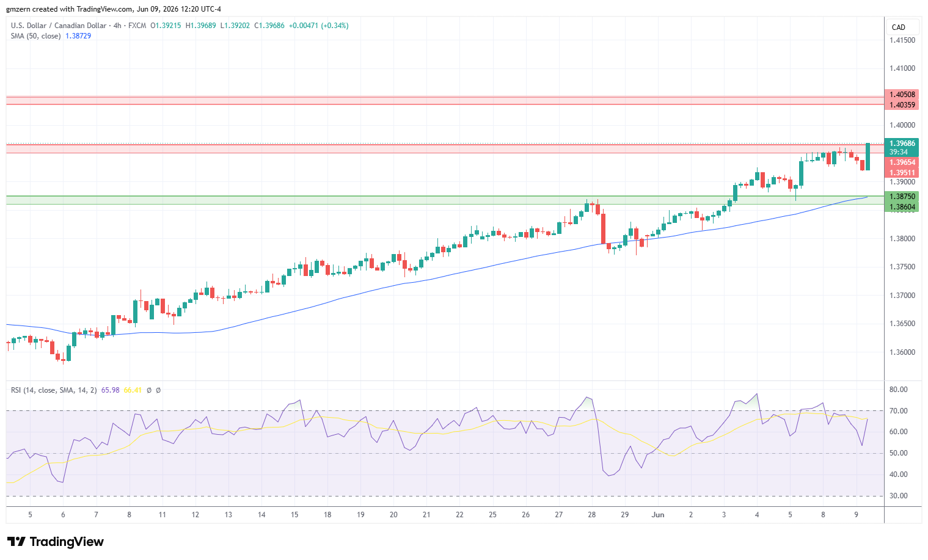Click the CAD currency label on the price axis
The height and width of the screenshot is (560, 928).
899,27
